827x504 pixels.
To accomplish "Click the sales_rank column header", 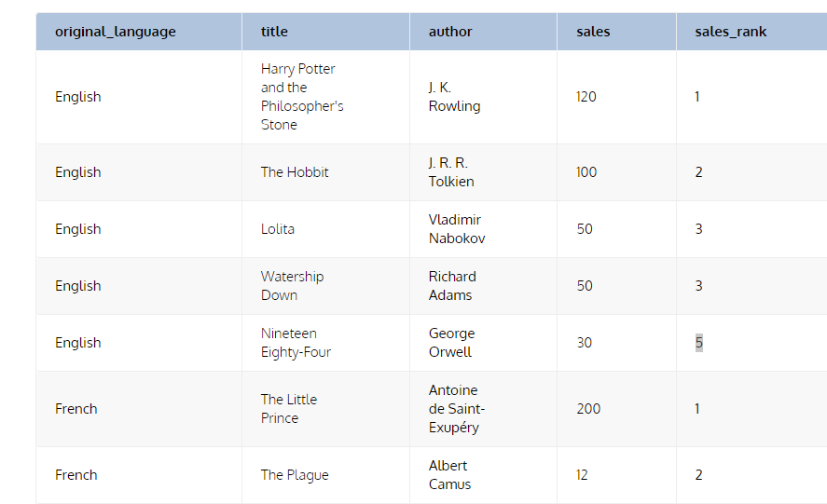I will point(751,32).
